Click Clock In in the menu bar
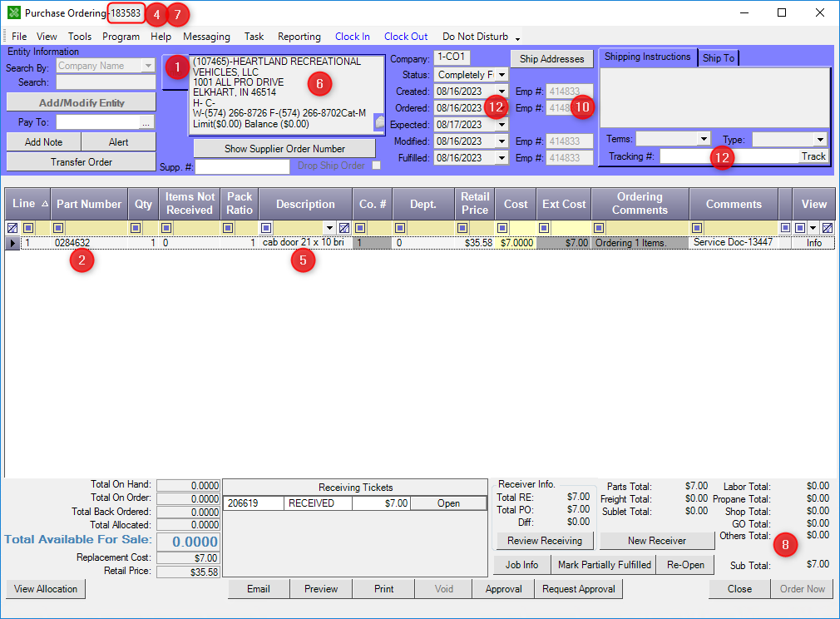This screenshot has width=840, height=619. (352, 37)
